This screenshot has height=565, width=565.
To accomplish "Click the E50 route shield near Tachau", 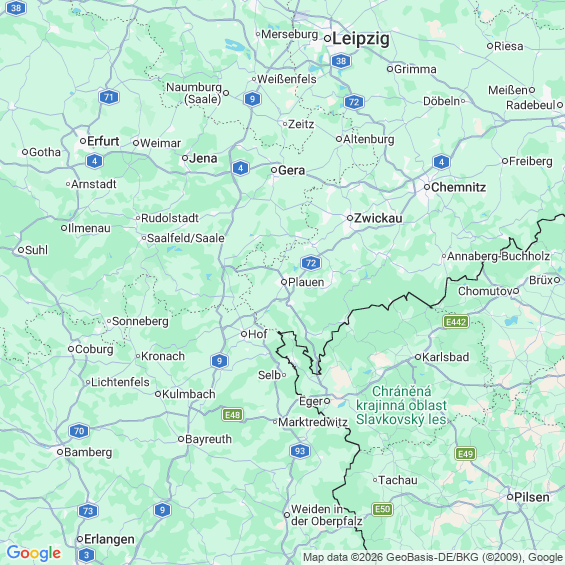I will [x=382, y=509].
